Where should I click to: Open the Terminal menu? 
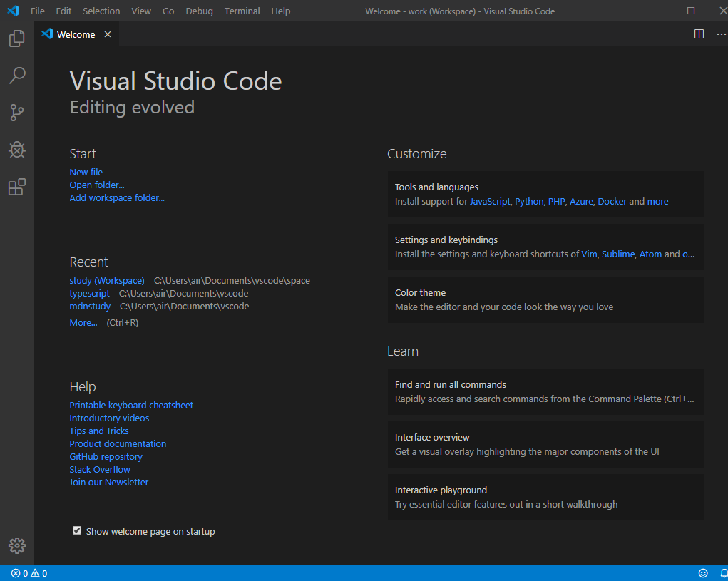[242, 11]
